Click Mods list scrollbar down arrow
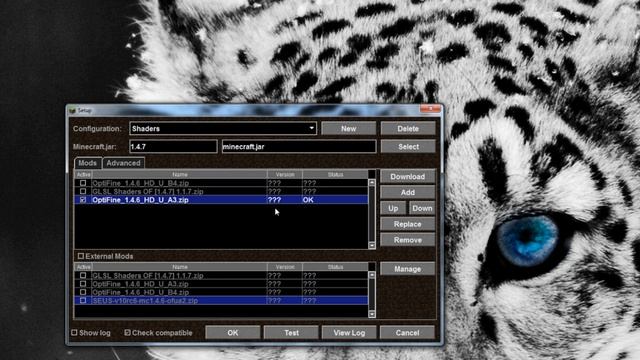The height and width of the screenshot is (360, 640). point(371,245)
